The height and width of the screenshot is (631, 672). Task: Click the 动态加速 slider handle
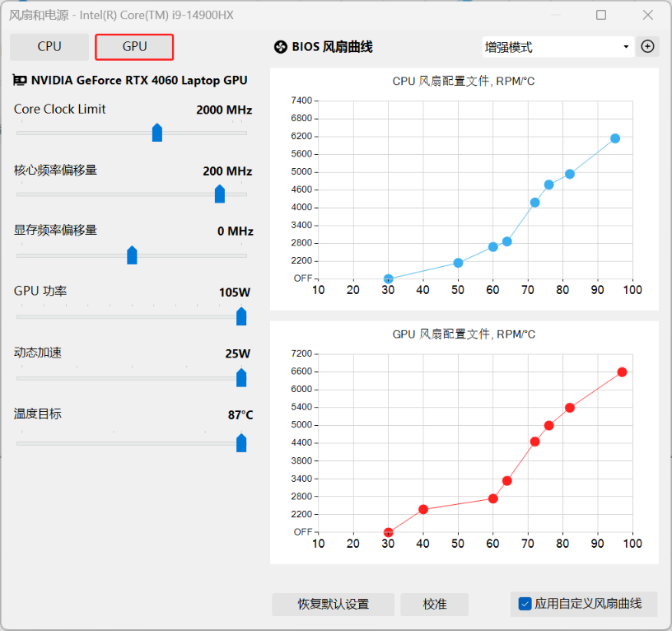(x=241, y=377)
